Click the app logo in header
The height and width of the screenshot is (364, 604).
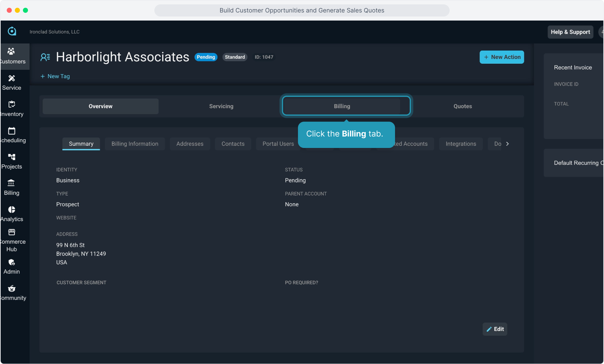coord(12,31)
